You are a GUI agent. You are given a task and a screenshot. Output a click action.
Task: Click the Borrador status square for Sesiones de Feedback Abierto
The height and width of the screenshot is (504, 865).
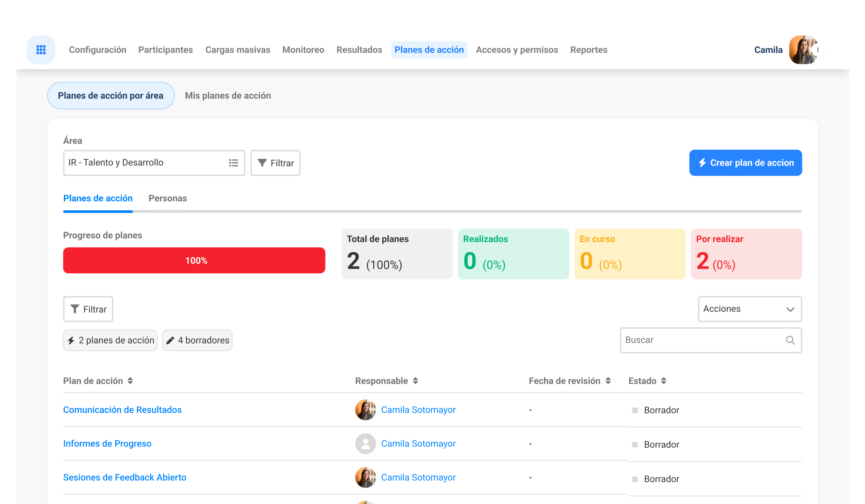[x=635, y=479]
